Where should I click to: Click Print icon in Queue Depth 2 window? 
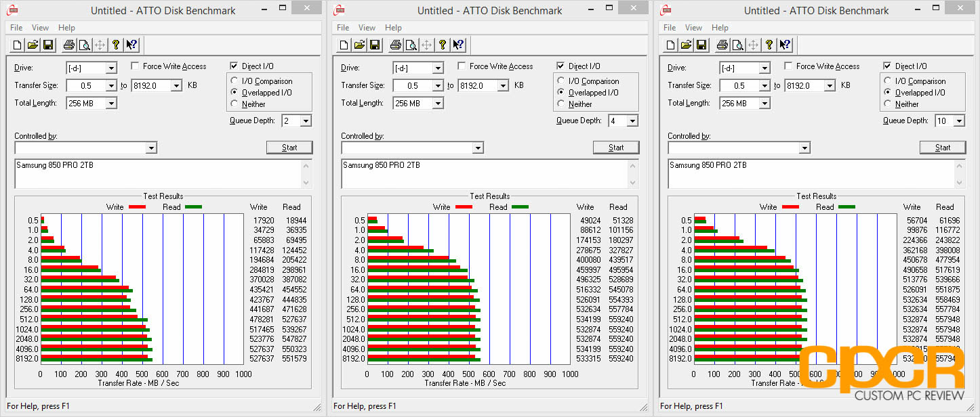(x=68, y=45)
